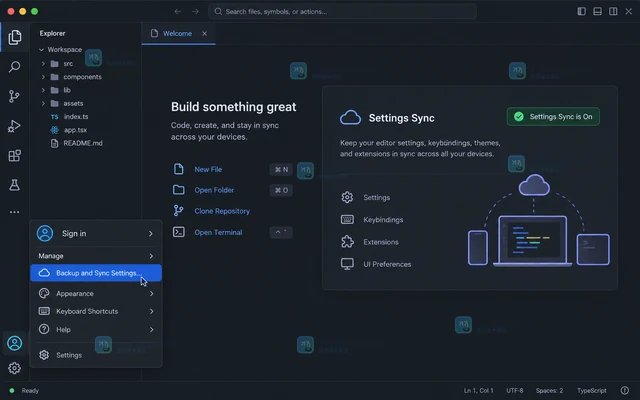Go back with the left arrow
640x400 pixels.
[178, 11]
